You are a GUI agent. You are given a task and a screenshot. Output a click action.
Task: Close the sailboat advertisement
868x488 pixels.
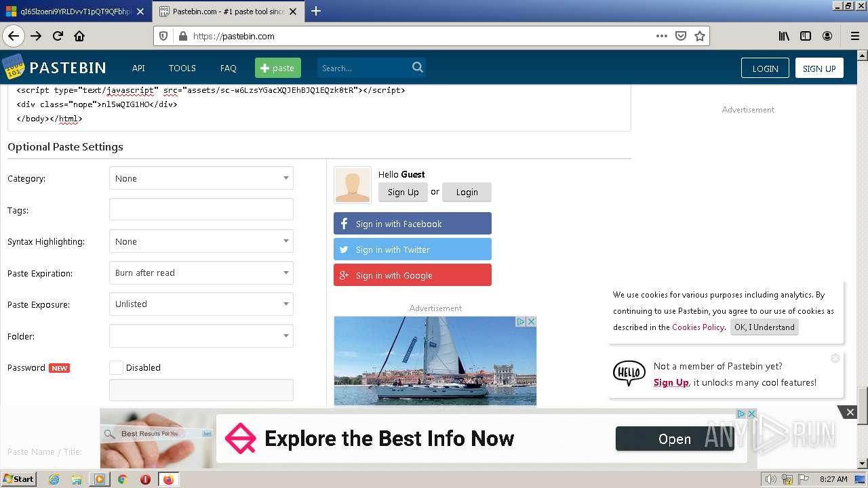pyautogui.click(x=532, y=321)
